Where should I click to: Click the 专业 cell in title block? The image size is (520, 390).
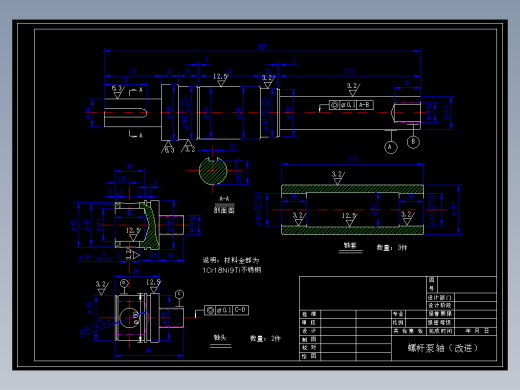(x=398, y=314)
